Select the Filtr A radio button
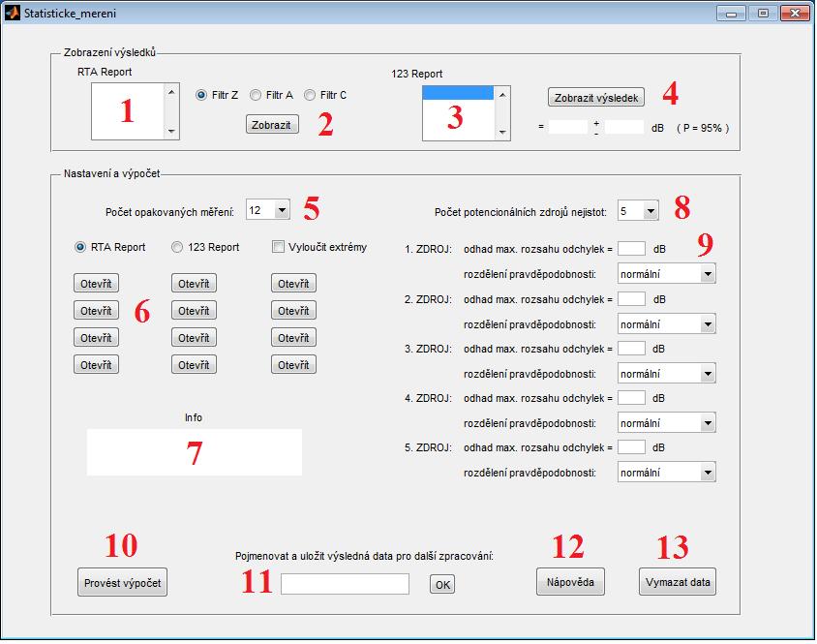 coord(256,95)
